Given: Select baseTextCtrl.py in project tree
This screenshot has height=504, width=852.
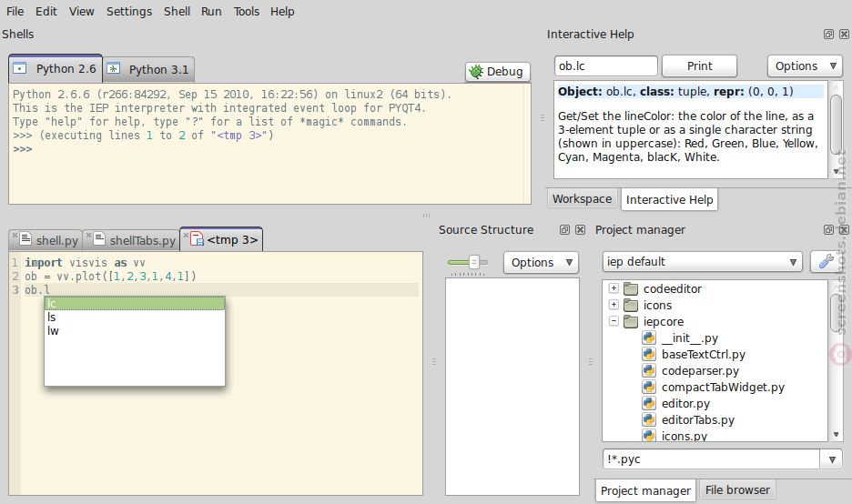Looking at the screenshot, I should [703, 354].
